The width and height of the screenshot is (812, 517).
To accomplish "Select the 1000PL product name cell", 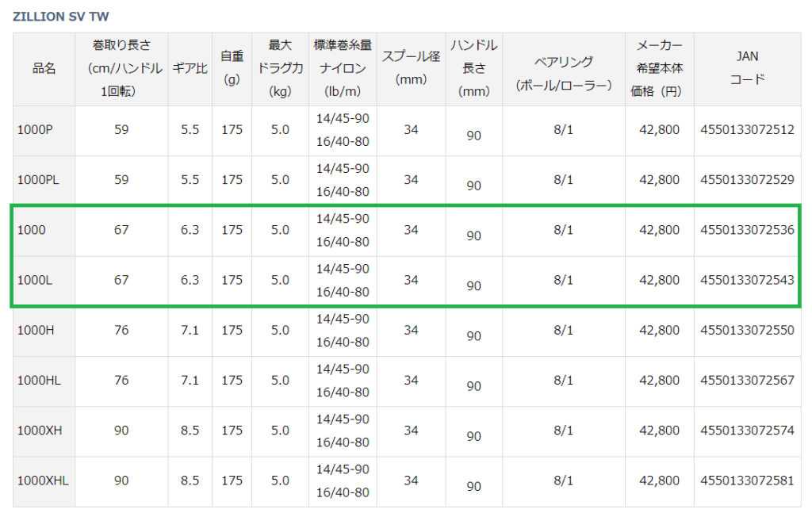I will tap(38, 180).
